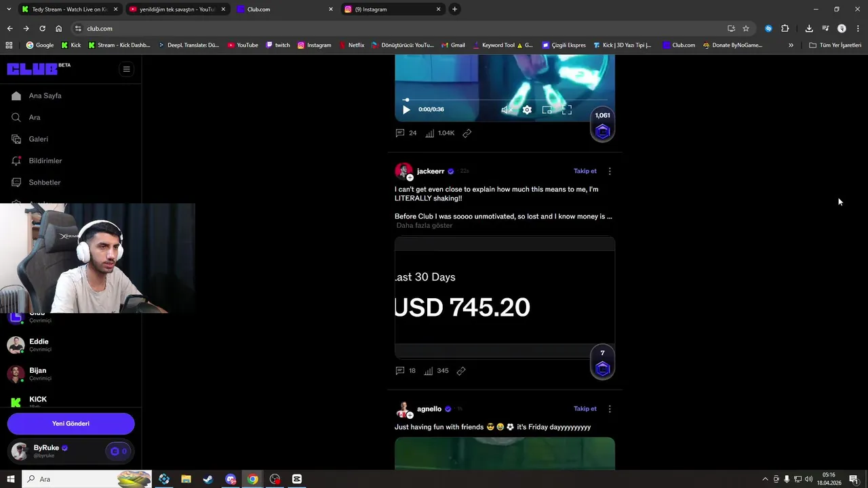Copy link icon beside 345 views
868x488 pixels.
point(461,371)
